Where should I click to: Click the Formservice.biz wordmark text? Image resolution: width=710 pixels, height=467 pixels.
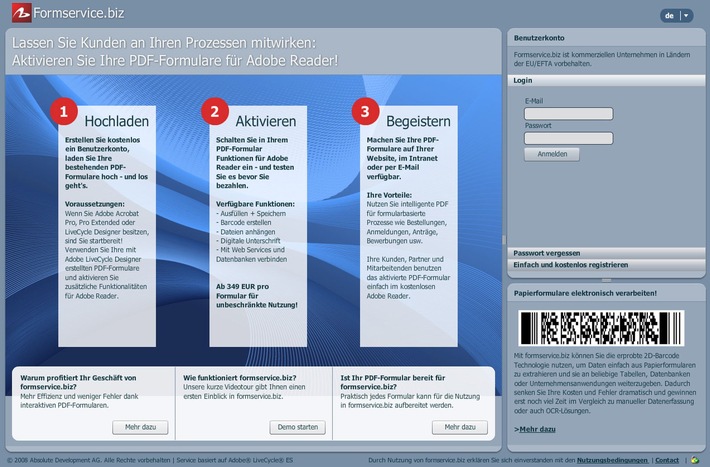pos(79,13)
